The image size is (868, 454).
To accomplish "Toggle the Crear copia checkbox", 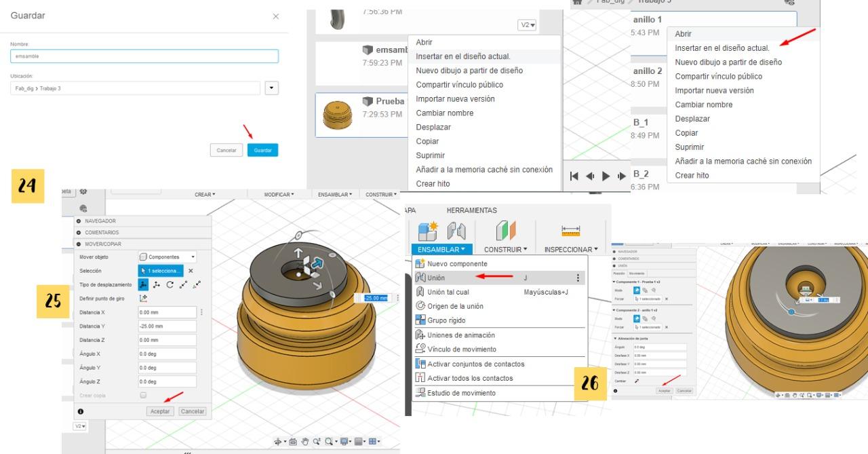I will click(143, 395).
